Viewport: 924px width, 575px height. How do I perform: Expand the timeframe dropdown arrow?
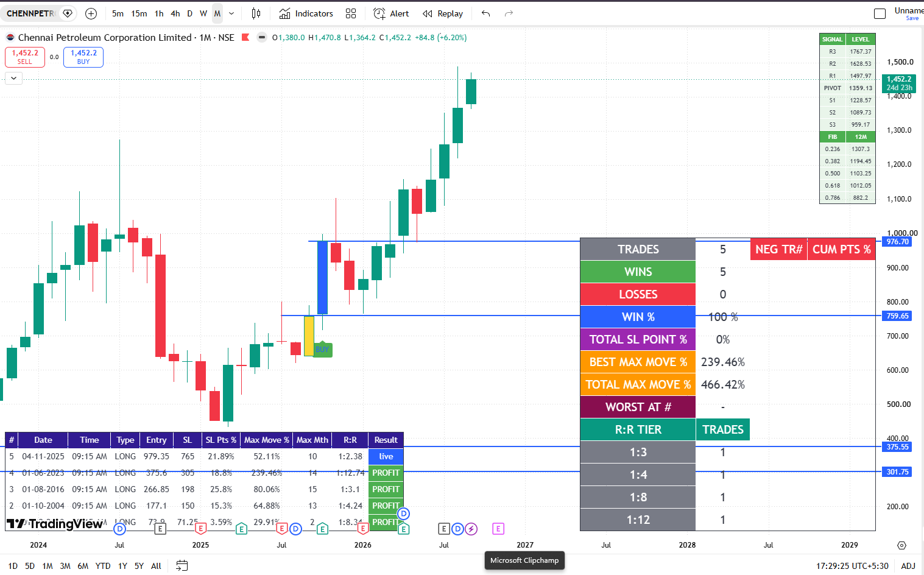(231, 13)
